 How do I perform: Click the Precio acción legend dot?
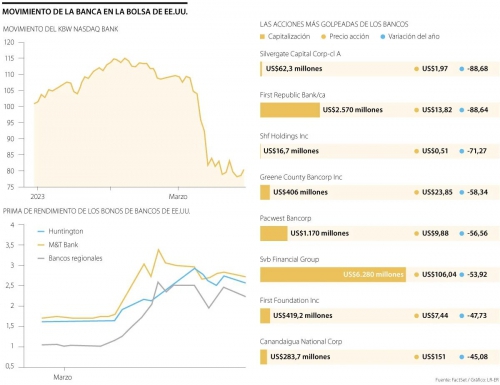coord(323,37)
